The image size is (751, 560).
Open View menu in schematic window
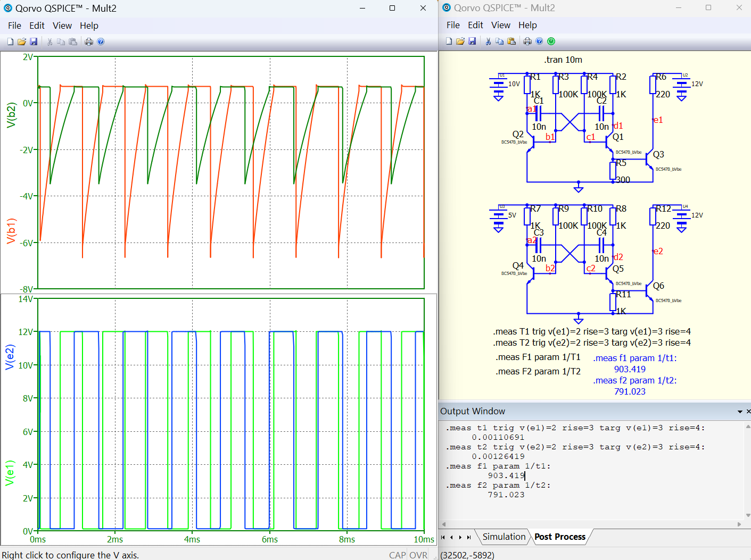click(500, 25)
